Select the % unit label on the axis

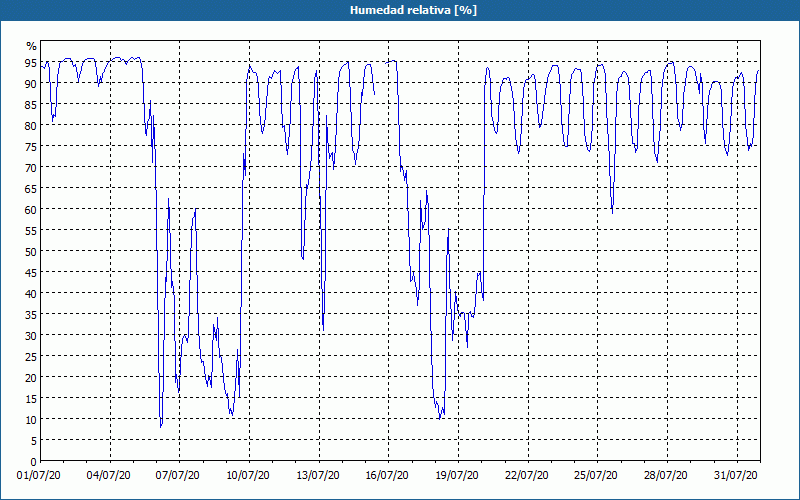coord(32,46)
